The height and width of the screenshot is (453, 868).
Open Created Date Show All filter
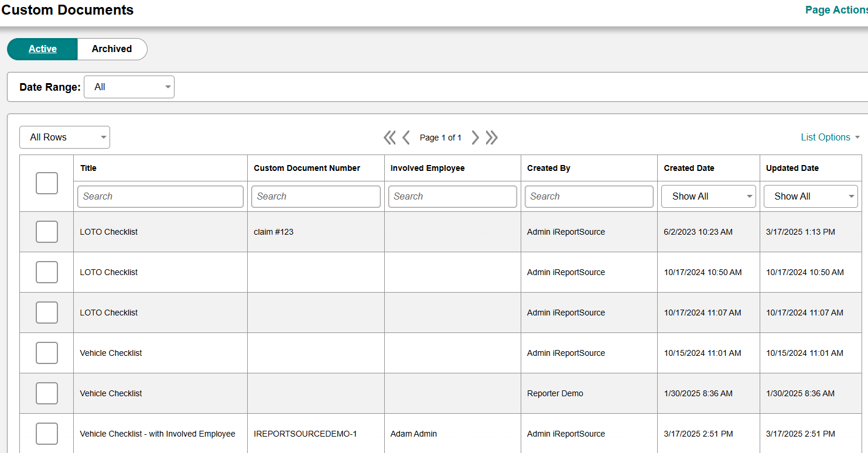coord(709,197)
